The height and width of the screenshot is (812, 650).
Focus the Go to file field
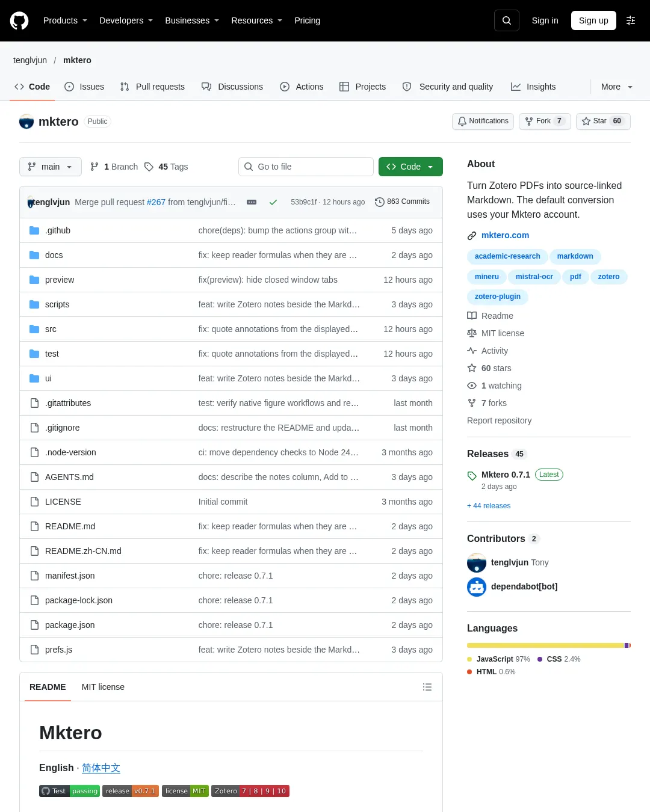(306, 167)
